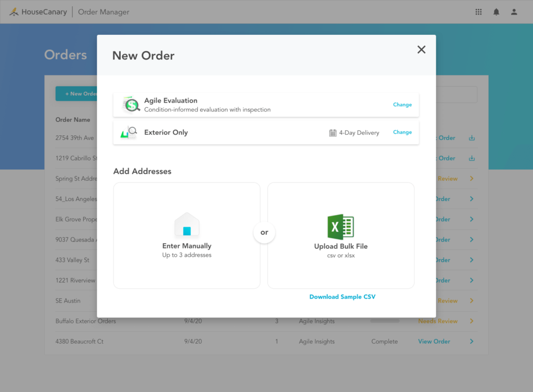Screen dimensions: 533x392
Task: Click the apps grid icon in header
Action: tap(478, 12)
